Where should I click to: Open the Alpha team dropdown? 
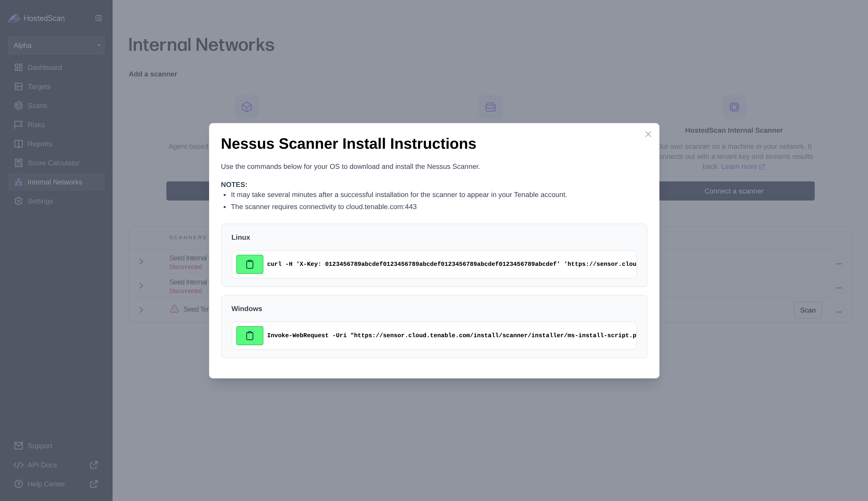tap(56, 45)
